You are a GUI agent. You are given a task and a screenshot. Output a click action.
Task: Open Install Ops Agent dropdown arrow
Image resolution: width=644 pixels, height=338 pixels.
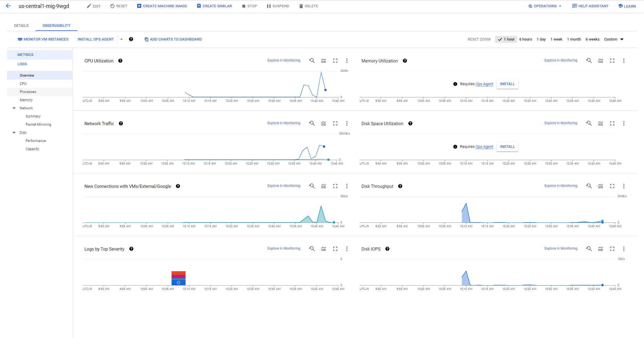tap(121, 39)
